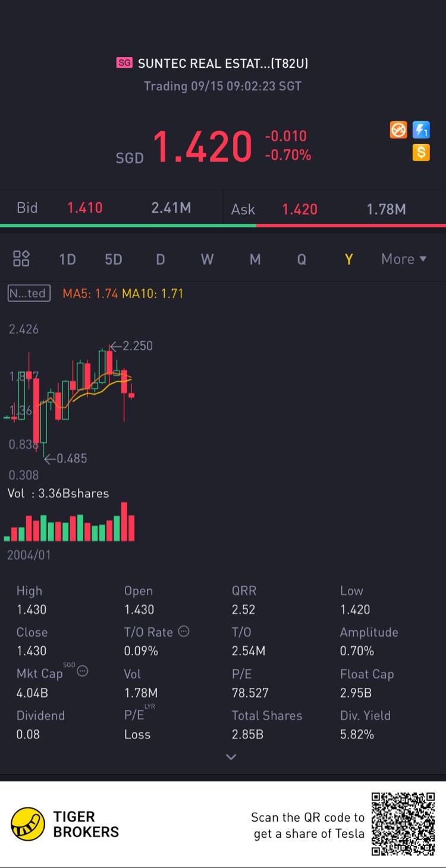Tap the Total Shares 2.85B value
Image resolution: width=446 pixels, height=868 pixels.
pyautogui.click(x=247, y=734)
